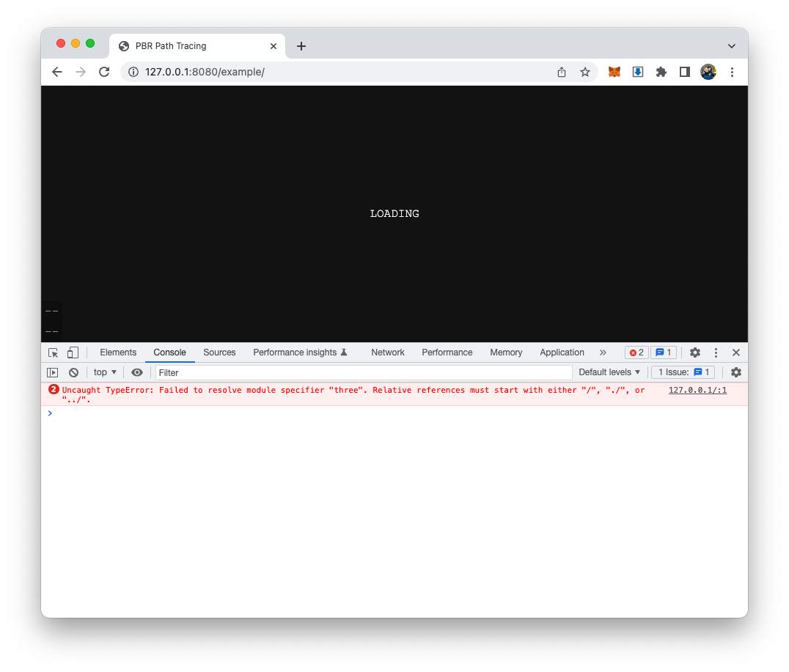The height and width of the screenshot is (672, 789).
Task: Open the Performance panel
Action: pyautogui.click(x=447, y=352)
